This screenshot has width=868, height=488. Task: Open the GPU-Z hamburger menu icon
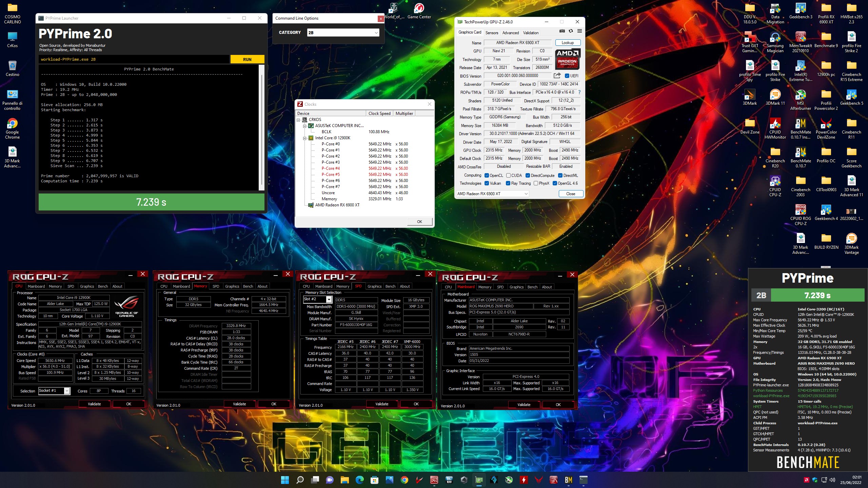[579, 31]
